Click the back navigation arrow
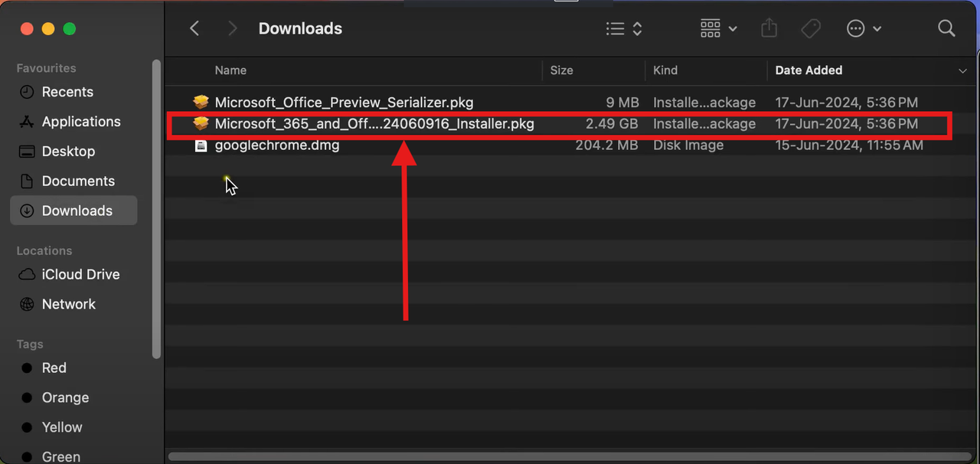Viewport: 980px width, 464px height. (x=194, y=28)
